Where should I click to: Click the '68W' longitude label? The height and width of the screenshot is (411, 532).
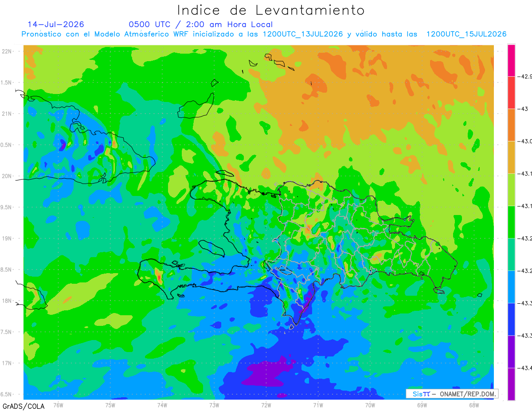pyautogui.click(x=474, y=405)
